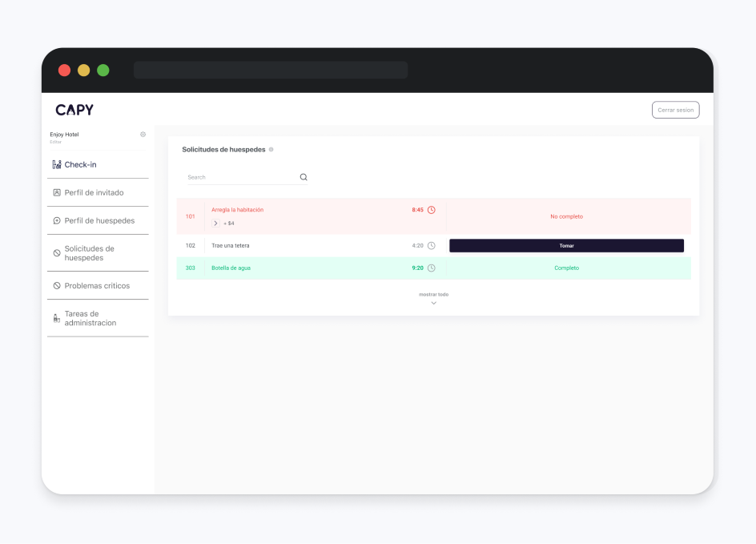Open Enjoy Hotel settings gear

click(x=143, y=135)
